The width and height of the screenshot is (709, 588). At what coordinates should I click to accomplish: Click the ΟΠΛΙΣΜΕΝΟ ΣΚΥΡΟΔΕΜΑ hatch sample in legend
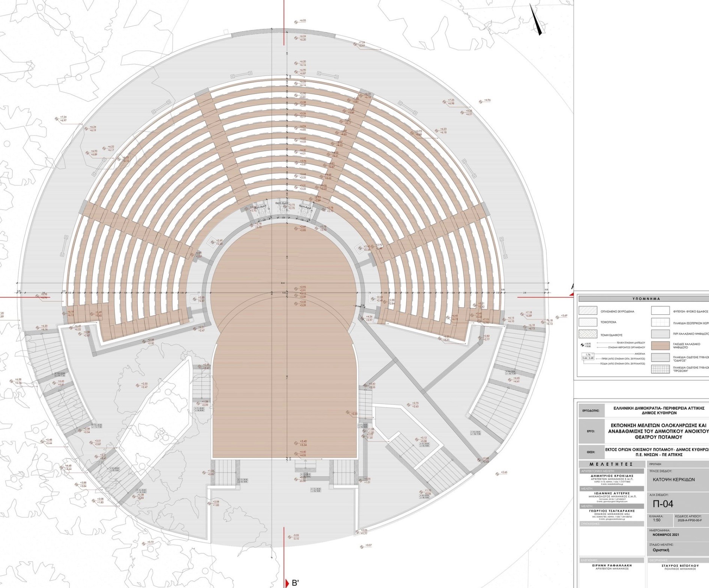click(x=588, y=311)
